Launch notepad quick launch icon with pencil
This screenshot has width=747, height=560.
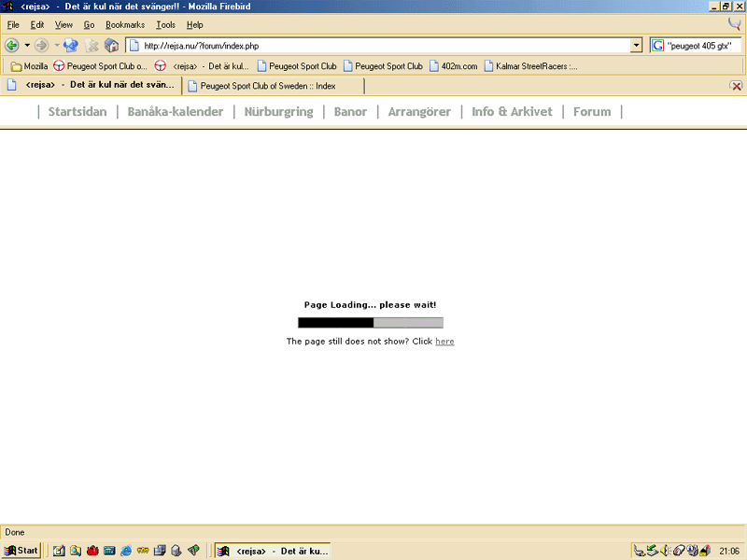(59, 551)
